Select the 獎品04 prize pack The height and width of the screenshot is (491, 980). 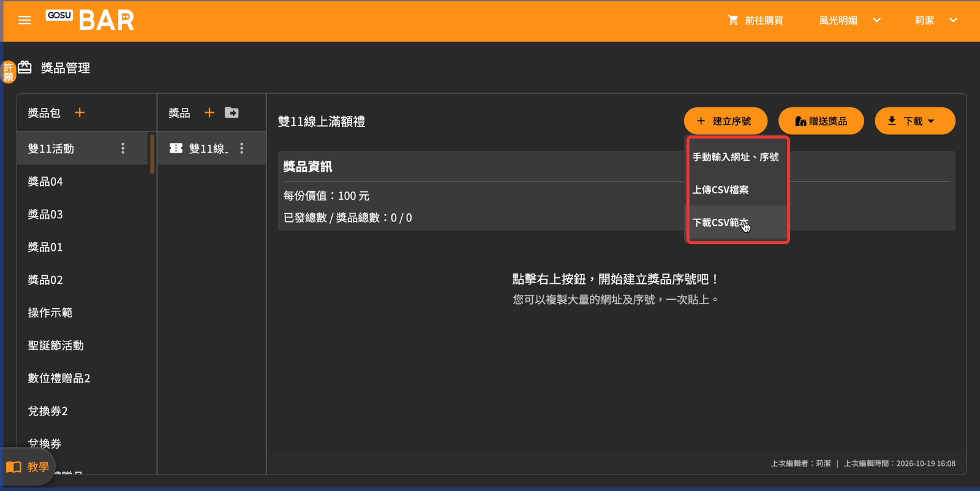click(x=83, y=181)
